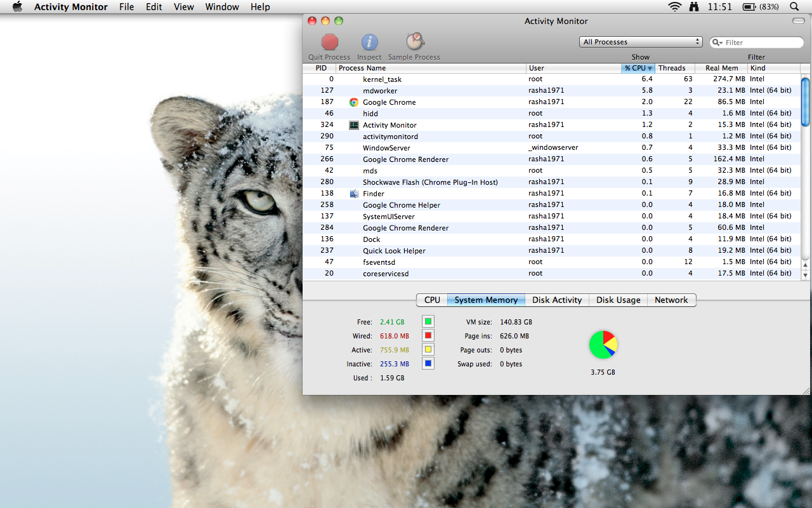Viewport: 812px width, 508px height.
Task: Open the Edit menu
Action: click(x=154, y=7)
